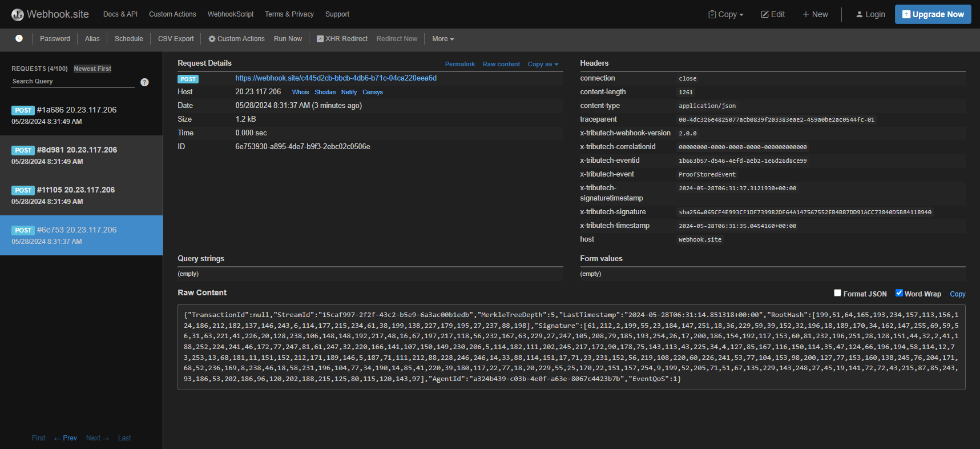Click Run Now in toolbar
Image resolution: width=980 pixels, height=449 pixels.
click(288, 39)
